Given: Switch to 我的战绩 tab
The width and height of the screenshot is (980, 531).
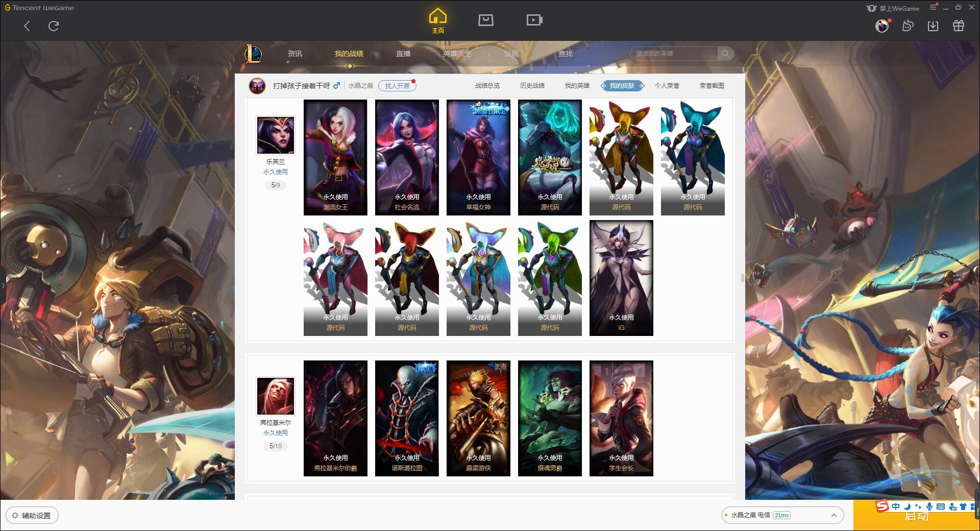Looking at the screenshot, I should pos(349,54).
